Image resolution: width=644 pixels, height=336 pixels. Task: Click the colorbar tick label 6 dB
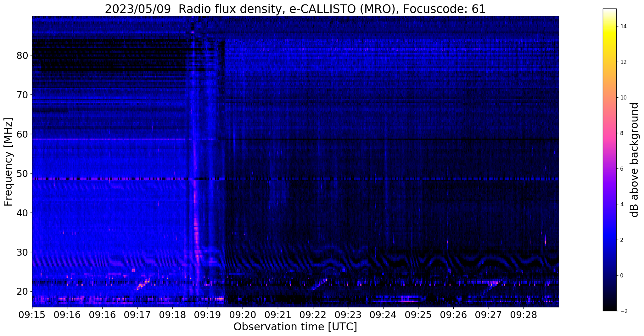coord(621,169)
